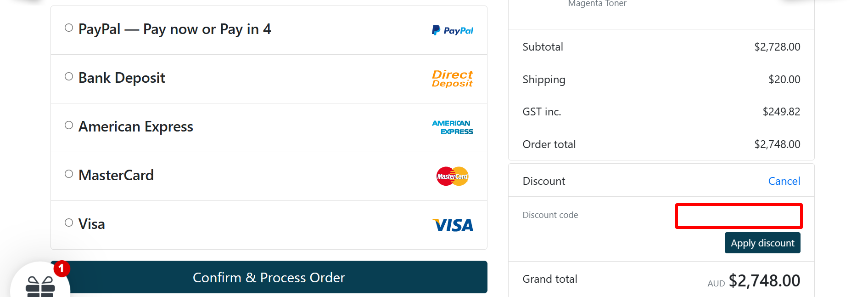Cancel the discount entry

784,181
